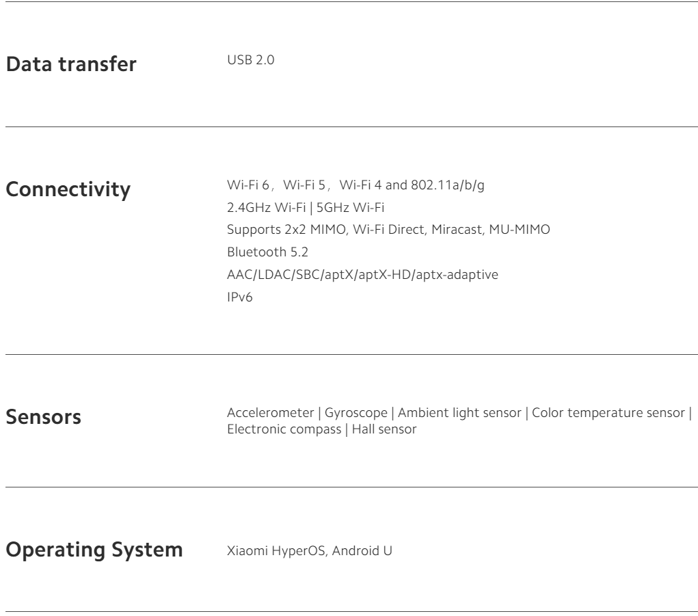Viewport: 698px width, 616px height.
Task: Click the Bluetooth 5.2 text
Action: click(263, 253)
